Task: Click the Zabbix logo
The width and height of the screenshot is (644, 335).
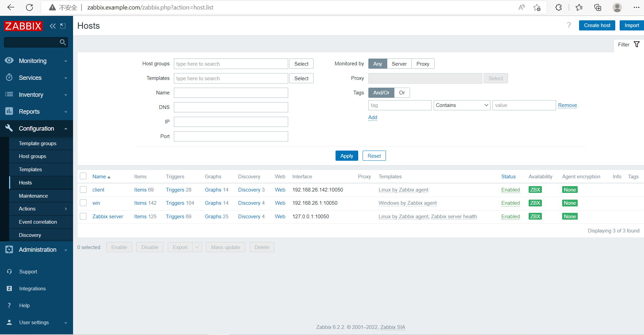Action: tap(23, 26)
